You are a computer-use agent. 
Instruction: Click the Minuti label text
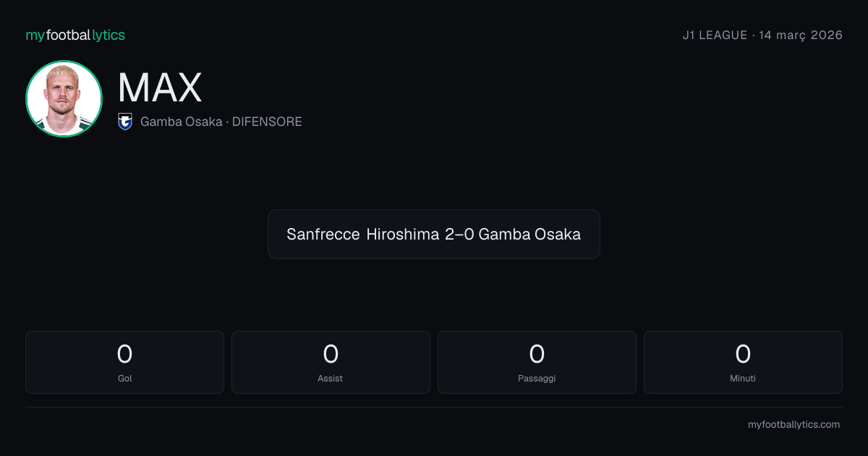[743, 379]
